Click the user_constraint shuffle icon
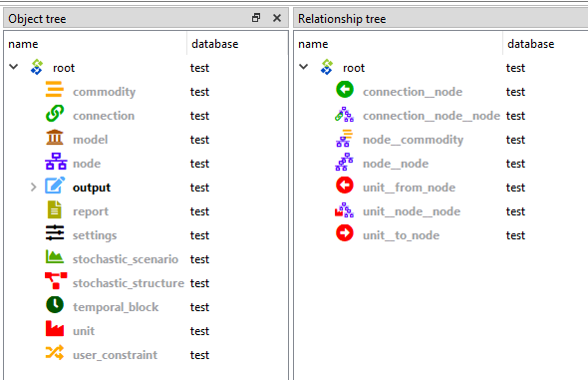Screen dimensions: 588x380 (x=55, y=353)
